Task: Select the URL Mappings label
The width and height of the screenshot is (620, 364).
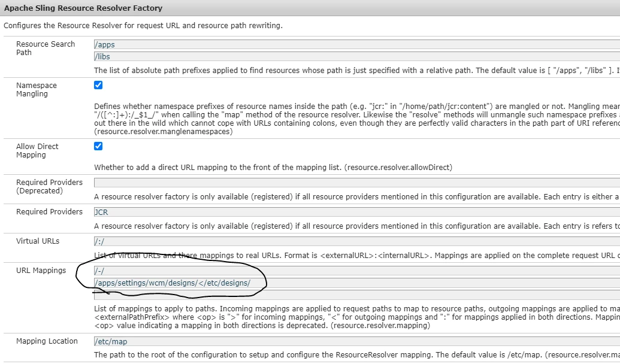Action: pyautogui.click(x=41, y=271)
